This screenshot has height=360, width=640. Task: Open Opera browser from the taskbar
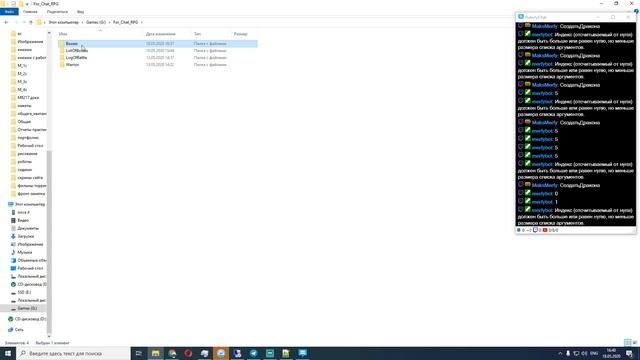[188, 353]
